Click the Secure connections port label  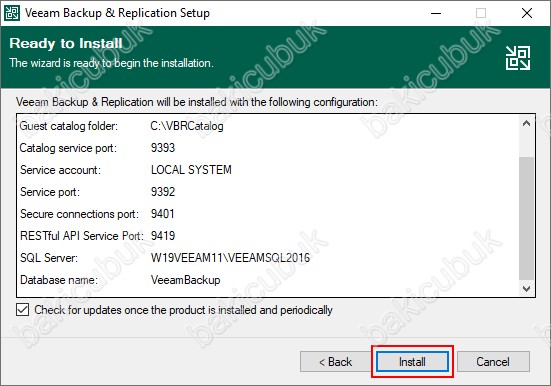[x=79, y=214]
